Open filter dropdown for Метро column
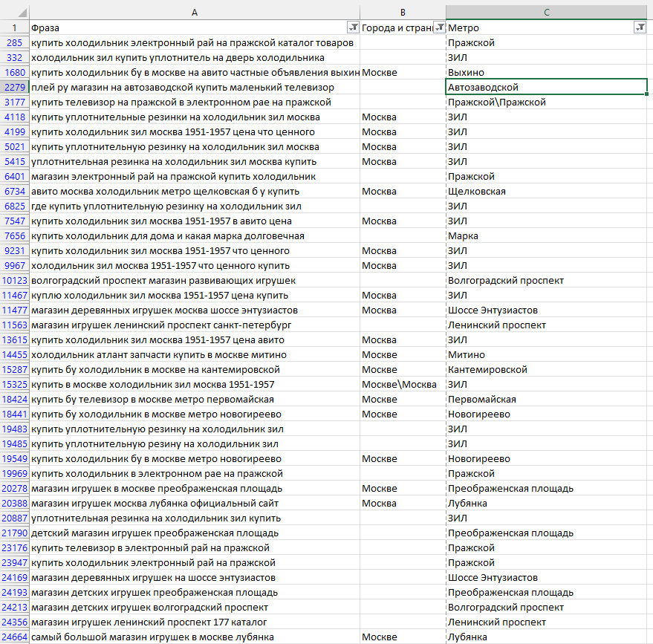The width and height of the screenshot is (653, 644). [x=640, y=27]
